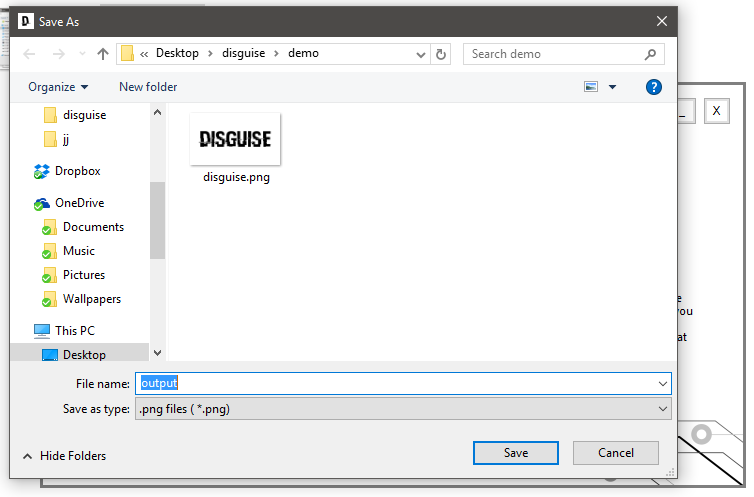Select This PC in navigation pane
The image size is (754, 497).
click(75, 331)
